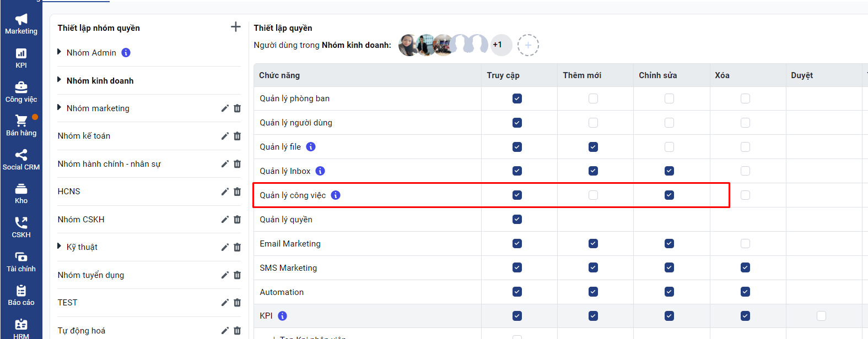Select Nhóm tuyển dụng group
Image resolution: width=868 pixels, height=339 pixels.
(x=91, y=275)
